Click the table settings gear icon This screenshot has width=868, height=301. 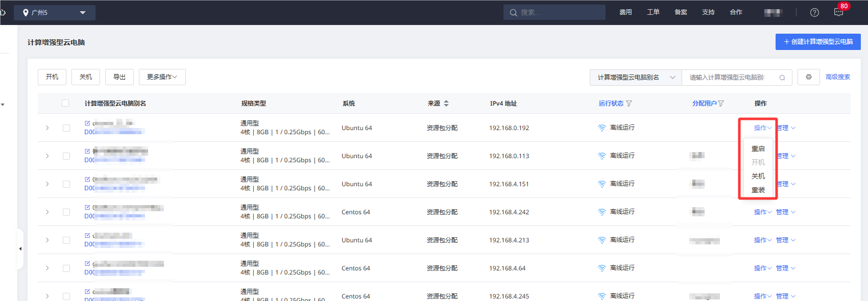pyautogui.click(x=809, y=77)
